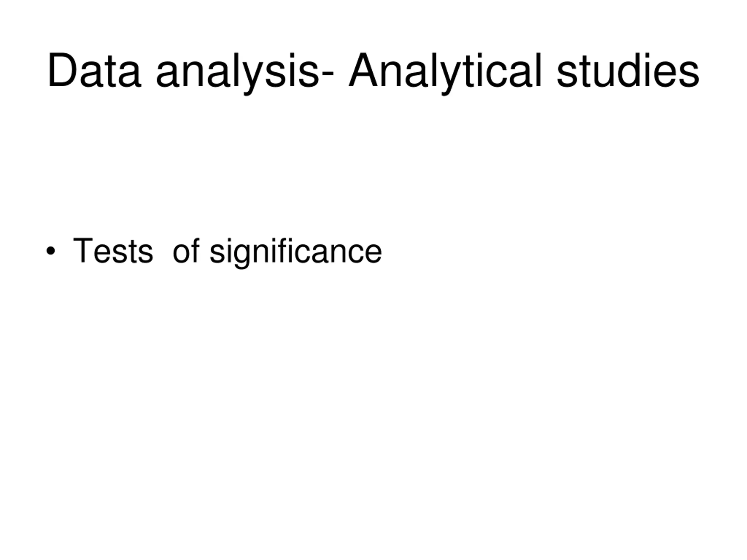Click the gap between "Tests" and "of"
This screenshot has height=560, width=747.
163,251
